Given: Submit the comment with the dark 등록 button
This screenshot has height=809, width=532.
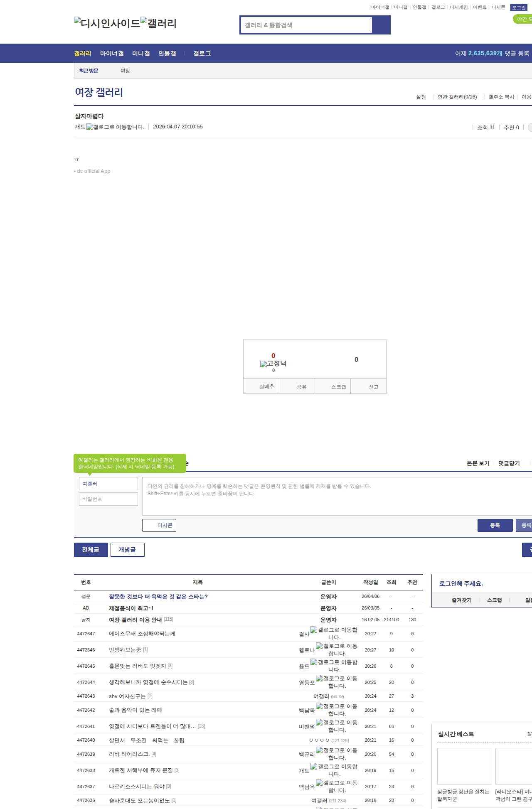Looking at the screenshot, I should (x=495, y=525).
